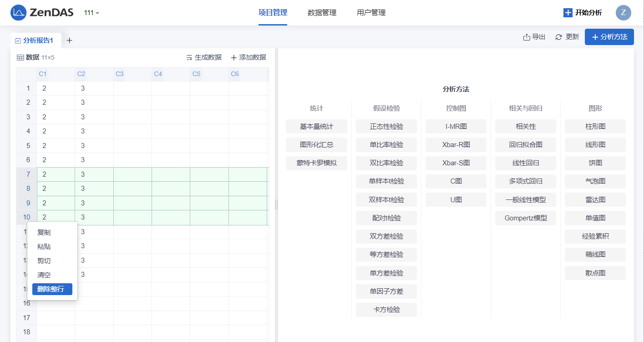Open the 用户管理 tab

point(371,13)
